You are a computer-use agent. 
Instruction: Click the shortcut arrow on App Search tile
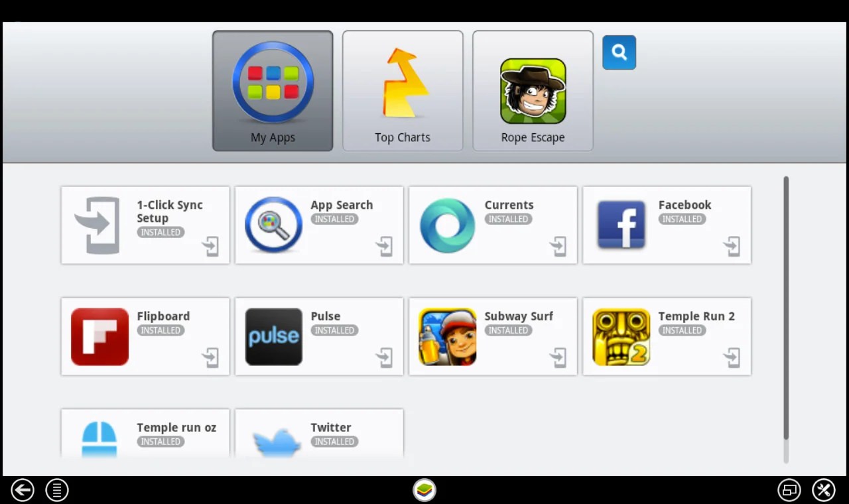pos(384,247)
